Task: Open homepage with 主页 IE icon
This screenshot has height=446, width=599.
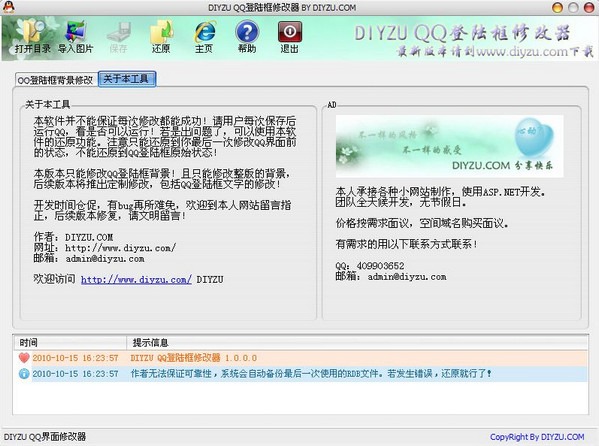Action: click(204, 37)
